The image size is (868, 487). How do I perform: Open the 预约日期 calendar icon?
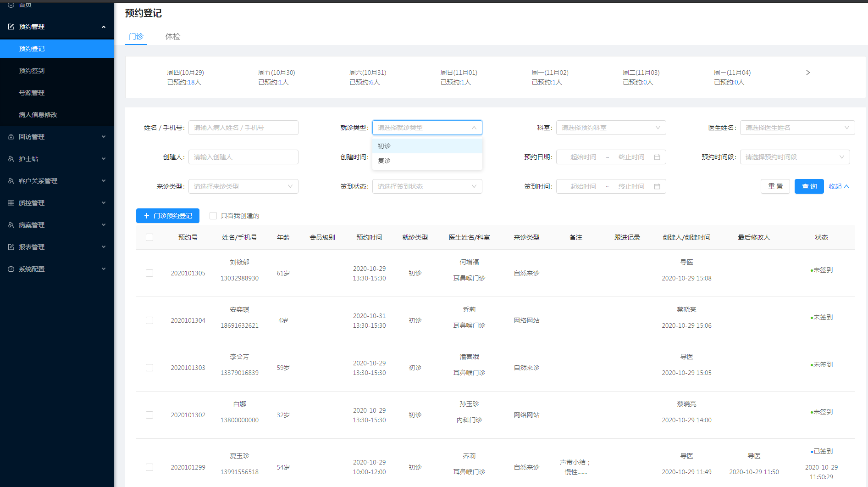657,157
